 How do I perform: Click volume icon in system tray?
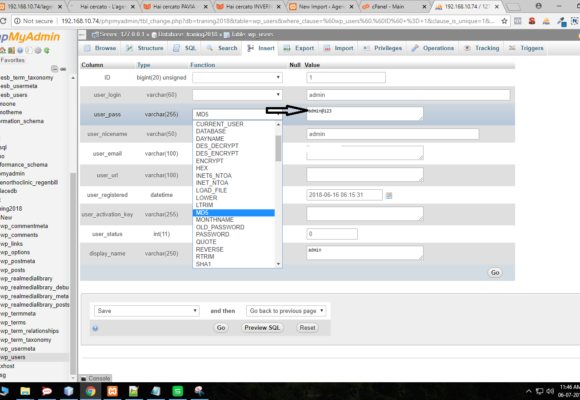(550, 391)
